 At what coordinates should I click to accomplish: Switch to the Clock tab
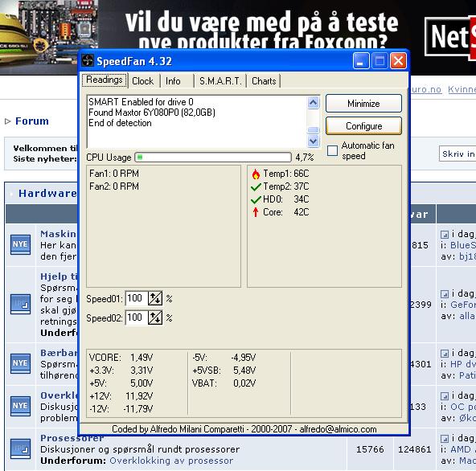[143, 81]
